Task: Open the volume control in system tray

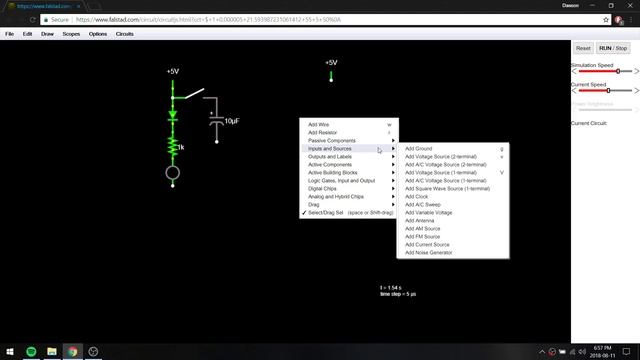Action: click(582, 352)
